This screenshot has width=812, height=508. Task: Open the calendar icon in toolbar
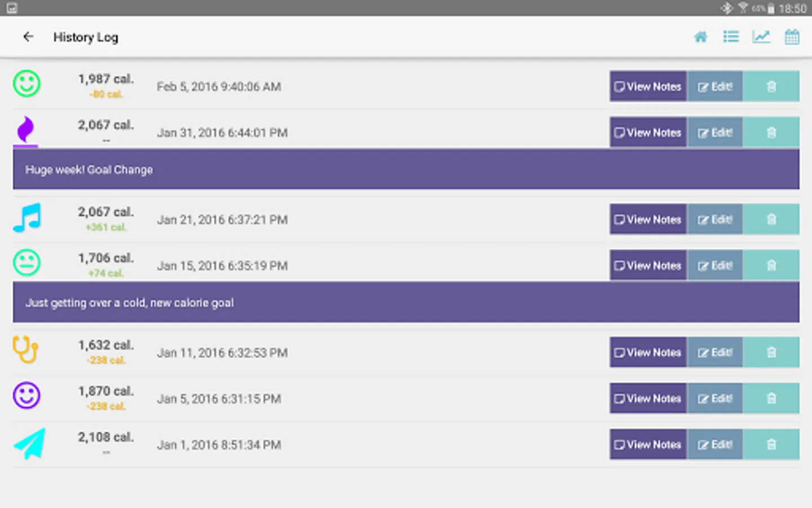(792, 37)
